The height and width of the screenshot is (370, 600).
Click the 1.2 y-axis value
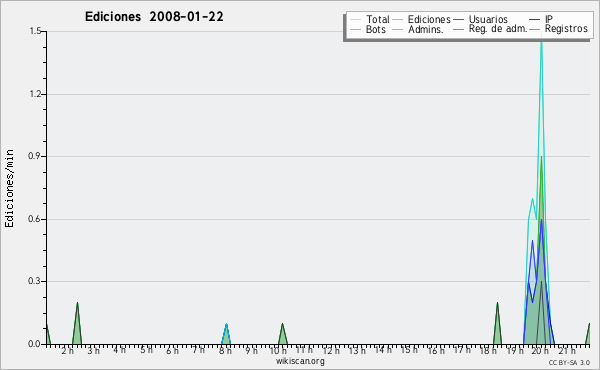[x=35, y=94]
